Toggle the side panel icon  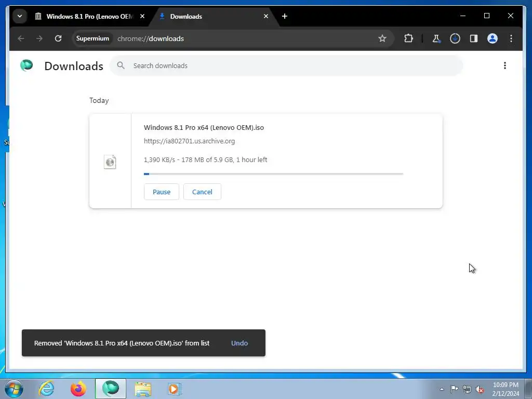tap(474, 38)
